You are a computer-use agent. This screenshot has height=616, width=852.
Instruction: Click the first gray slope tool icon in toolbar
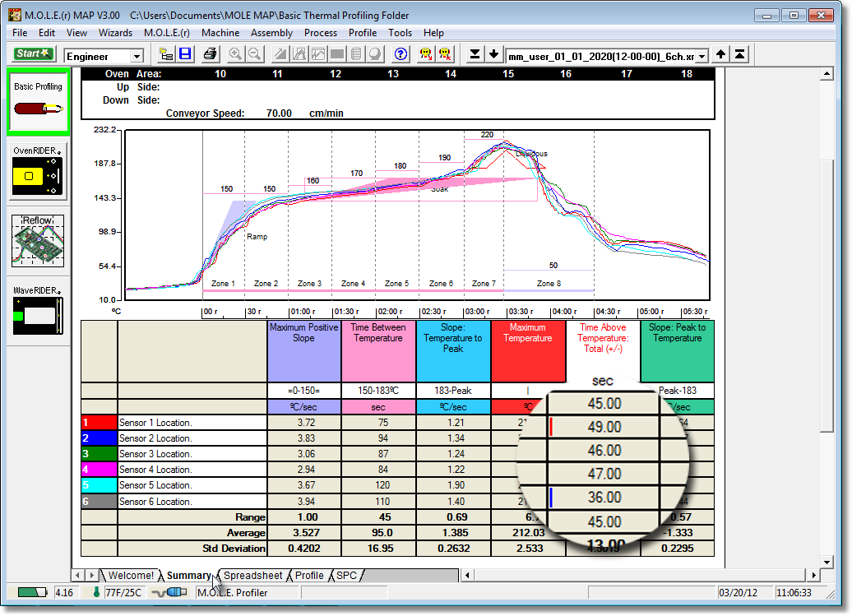tap(280, 54)
